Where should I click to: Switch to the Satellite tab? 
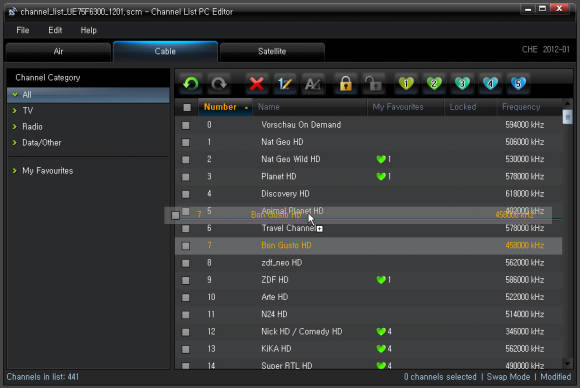coord(272,52)
